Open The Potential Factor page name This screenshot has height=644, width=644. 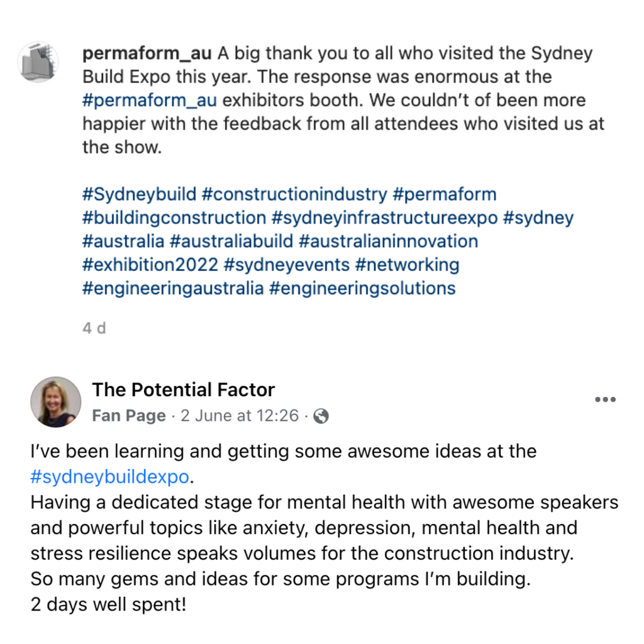[183, 389]
